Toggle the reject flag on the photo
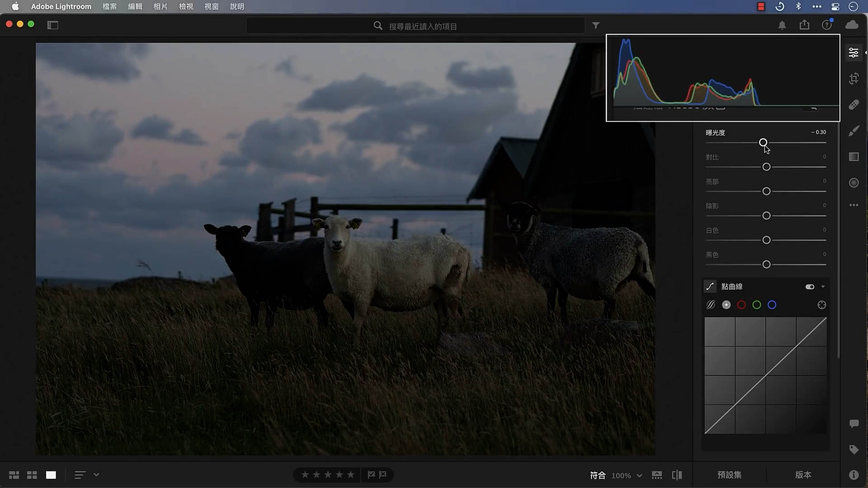The height and width of the screenshot is (488, 868). tap(382, 474)
